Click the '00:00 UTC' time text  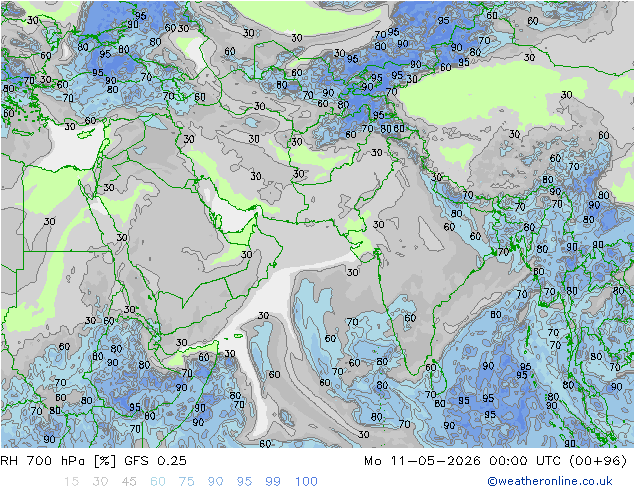[524, 460]
